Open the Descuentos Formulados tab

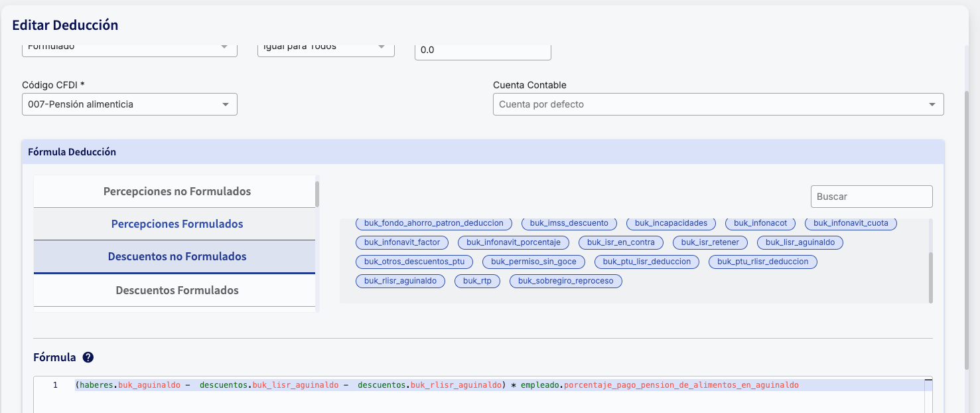[x=176, y=290]
